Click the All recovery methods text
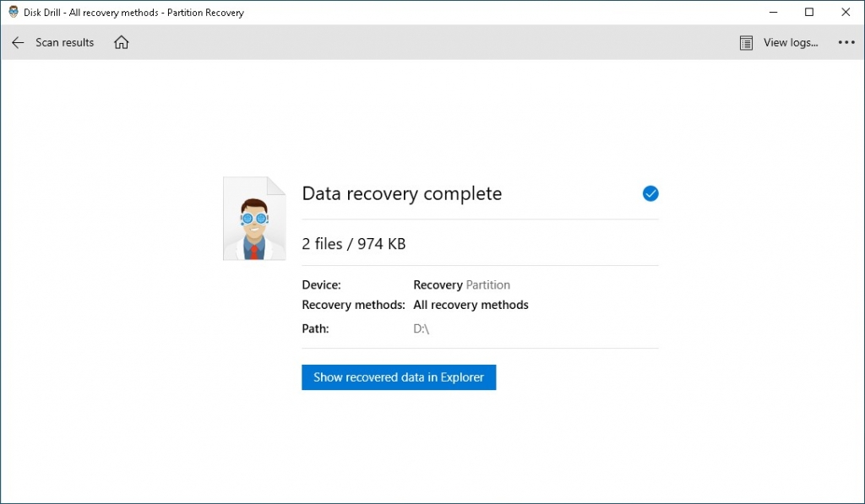The height and width of the screenshot is (504, 865). click(471, 305)
